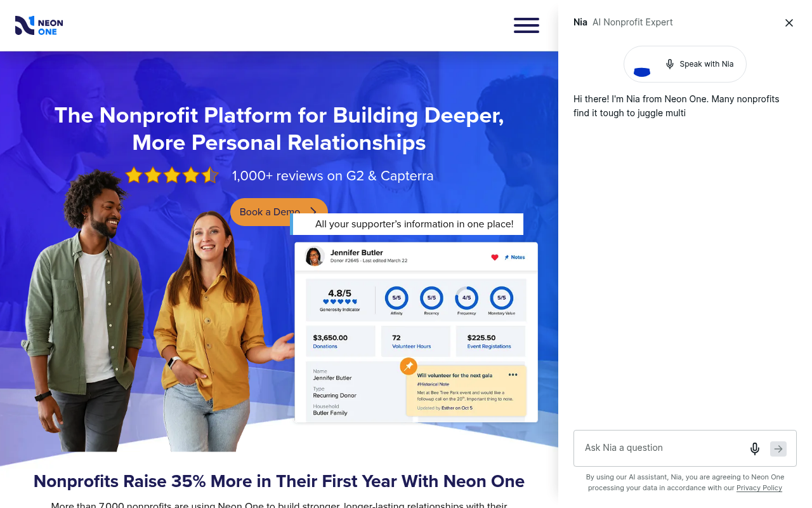Open Notes on the Jennifer Butler card
Screen dimensions: 812x508
click(x=515, y=257)
